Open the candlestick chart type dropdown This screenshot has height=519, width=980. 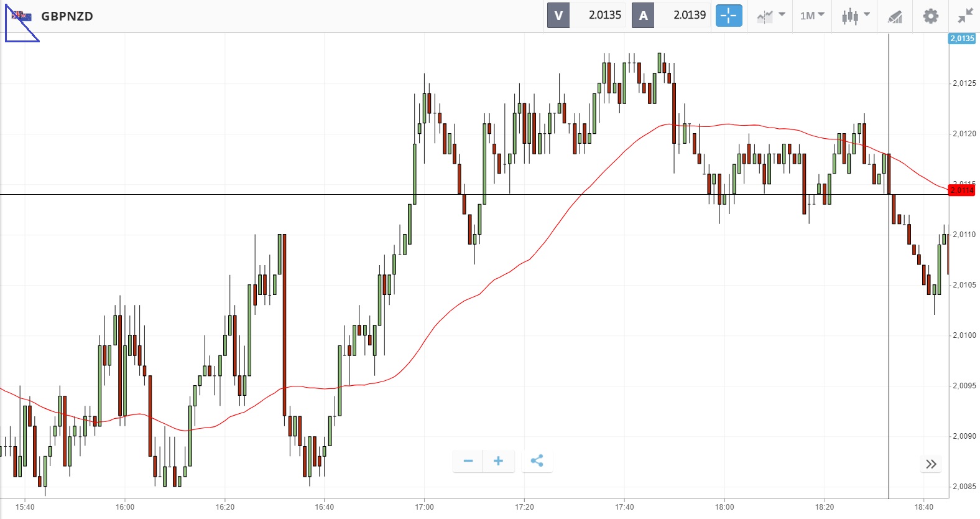(855, 16)
